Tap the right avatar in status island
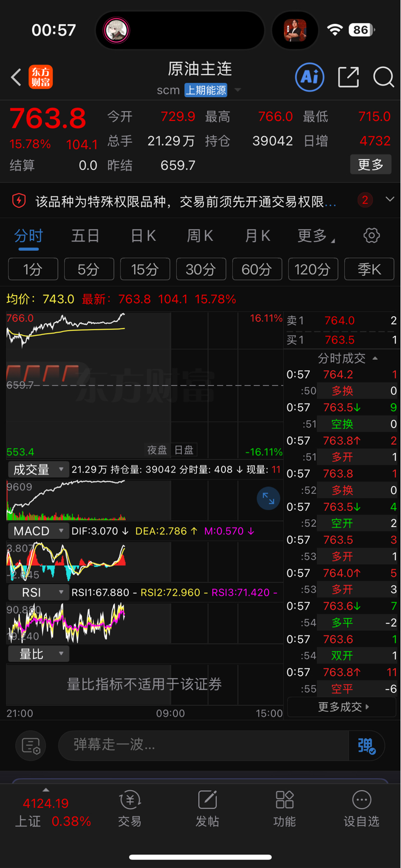 tap(295, 30)
